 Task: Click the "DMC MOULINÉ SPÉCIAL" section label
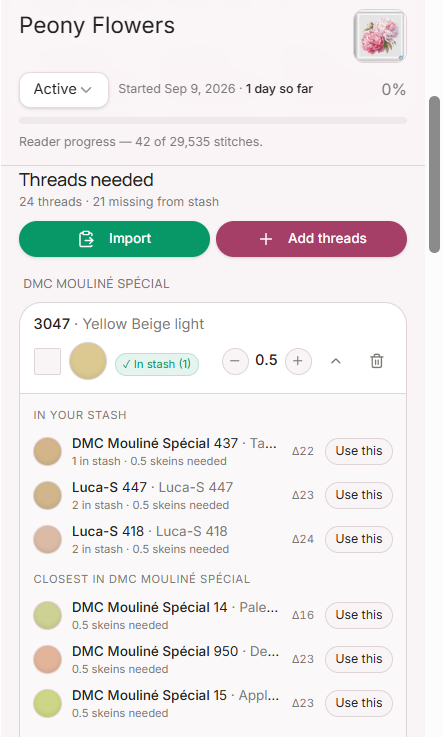[x=96, y=284]
